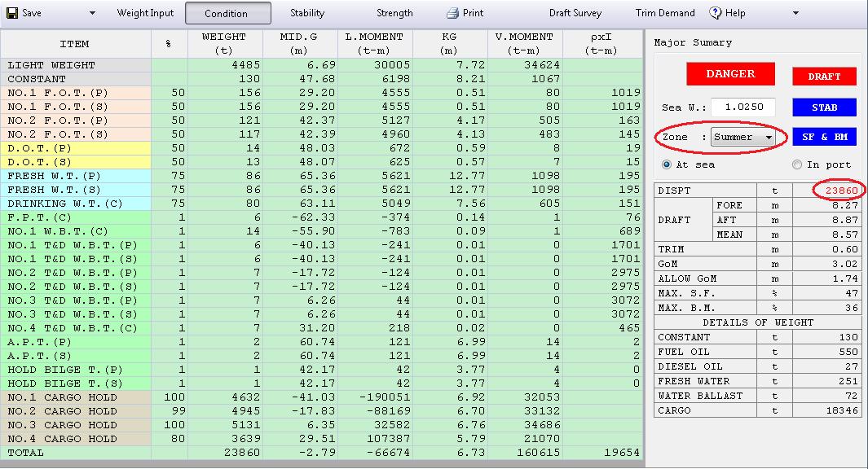The width and height of the screenshot is (868, 469).
Task: Open the Save dropdown arrow
Action: tap(91, 13)
